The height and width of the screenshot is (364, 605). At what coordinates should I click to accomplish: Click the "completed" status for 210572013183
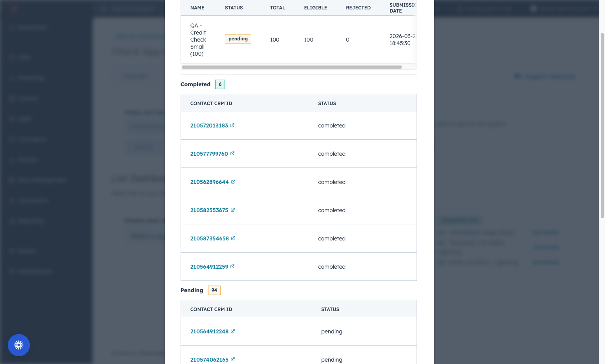(332, 126)
